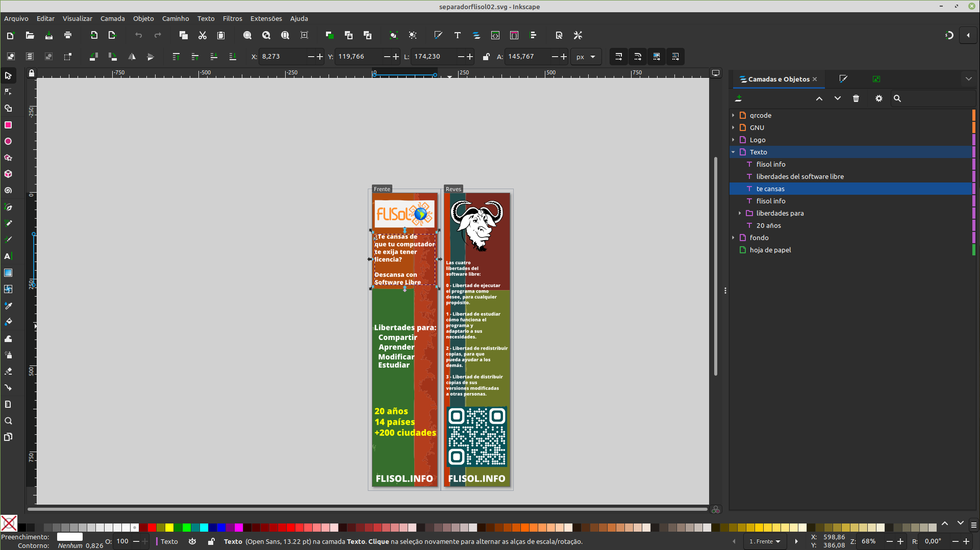Select the Text tool in the toolbox
The height and width of the screenshot is (550, 980).
8,256
